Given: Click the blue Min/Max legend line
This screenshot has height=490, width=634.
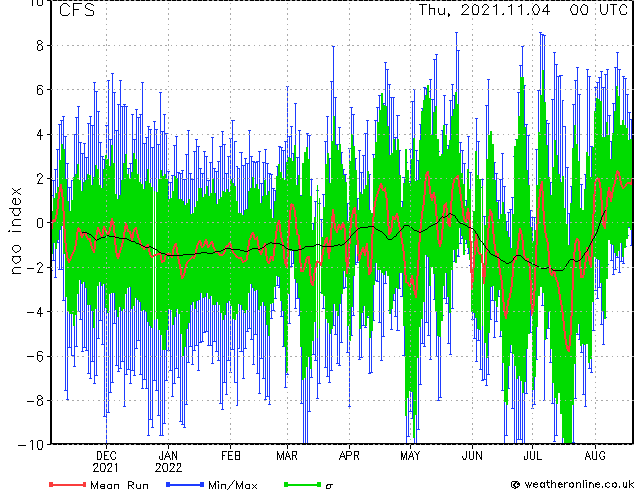Looking at the screenshot, I should click(x=184, y=484).
